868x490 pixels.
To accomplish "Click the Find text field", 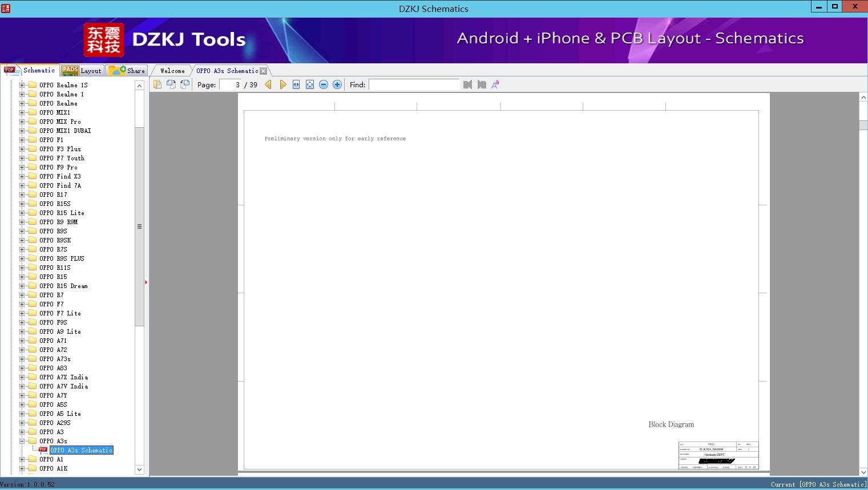I will (x=414, y=84).
